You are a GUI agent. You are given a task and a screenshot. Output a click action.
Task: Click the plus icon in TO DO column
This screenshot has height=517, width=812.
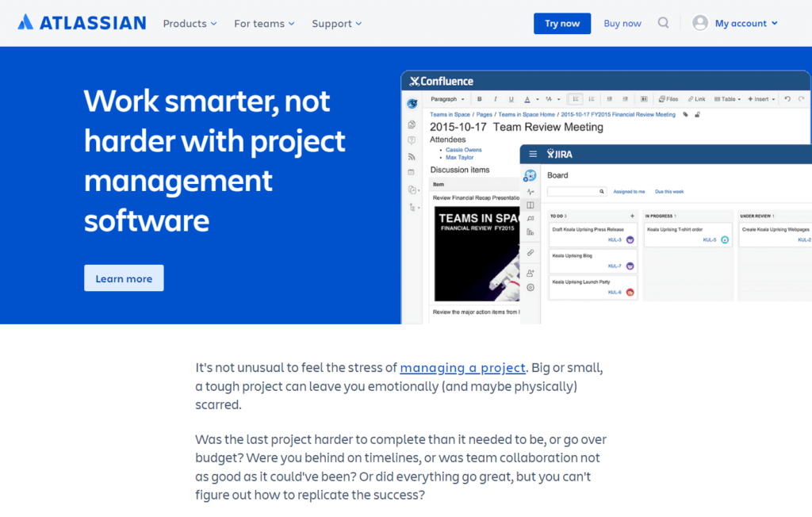[x=632, y=216]
